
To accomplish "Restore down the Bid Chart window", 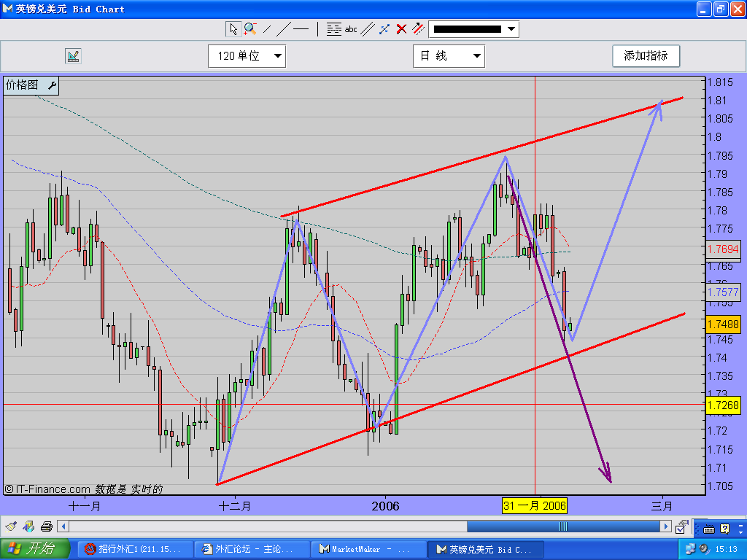I will [721, 9].
